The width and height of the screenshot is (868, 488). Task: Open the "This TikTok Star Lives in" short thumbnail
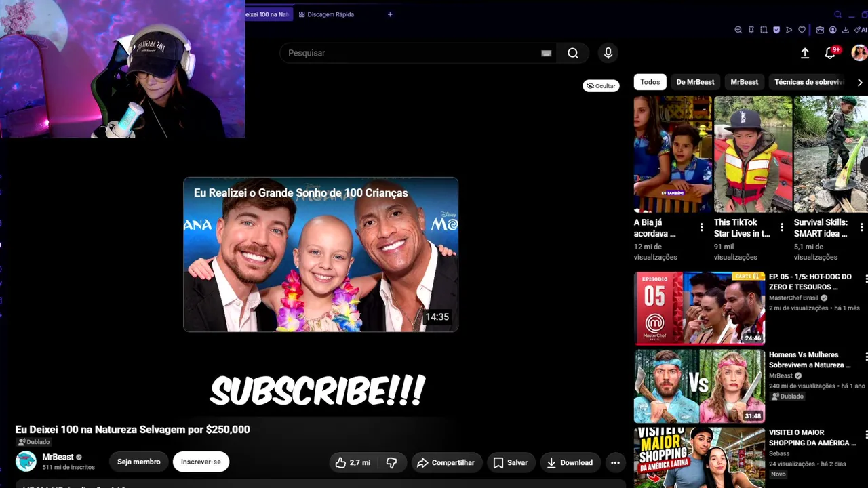pyautogui.click(x=753, y=155)
